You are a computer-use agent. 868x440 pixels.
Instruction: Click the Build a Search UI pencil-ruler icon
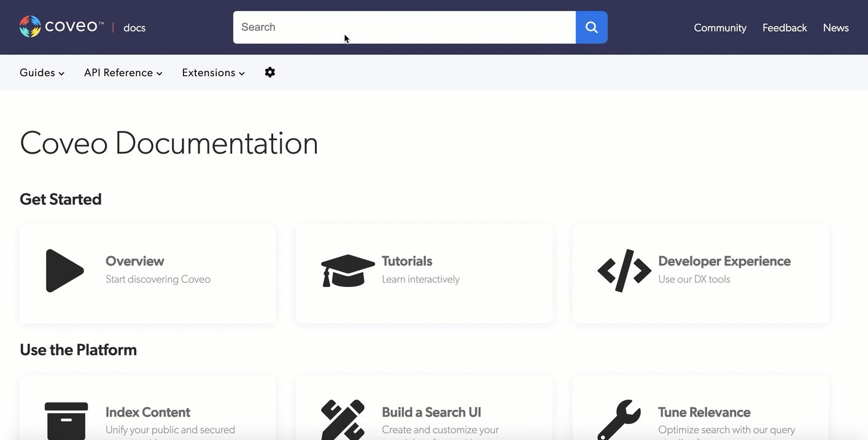343,420
